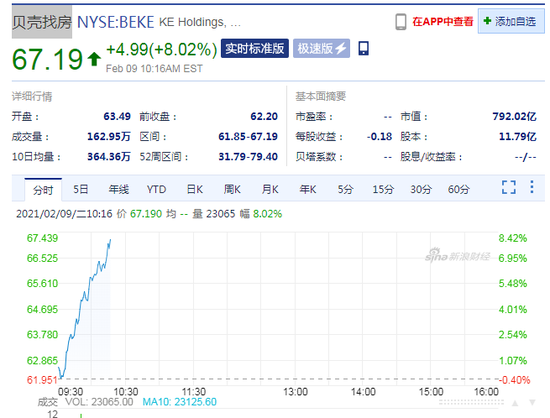Viewport: 550px width, 418px height.
Task: Click the KE Holdings company name text
Action: (x=200, y=22)
